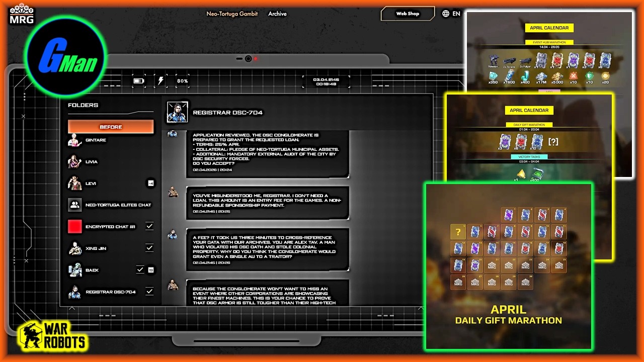
Task: Click the MRG logo in top-left corner
Action: (x=21, y=14)
